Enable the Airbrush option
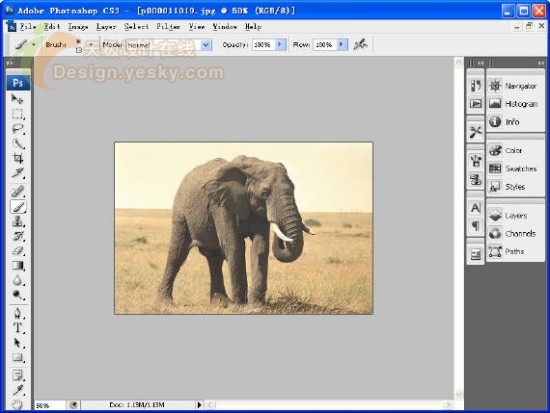Image resolution: width=550 pixels, height=413 pixels. 360,45
